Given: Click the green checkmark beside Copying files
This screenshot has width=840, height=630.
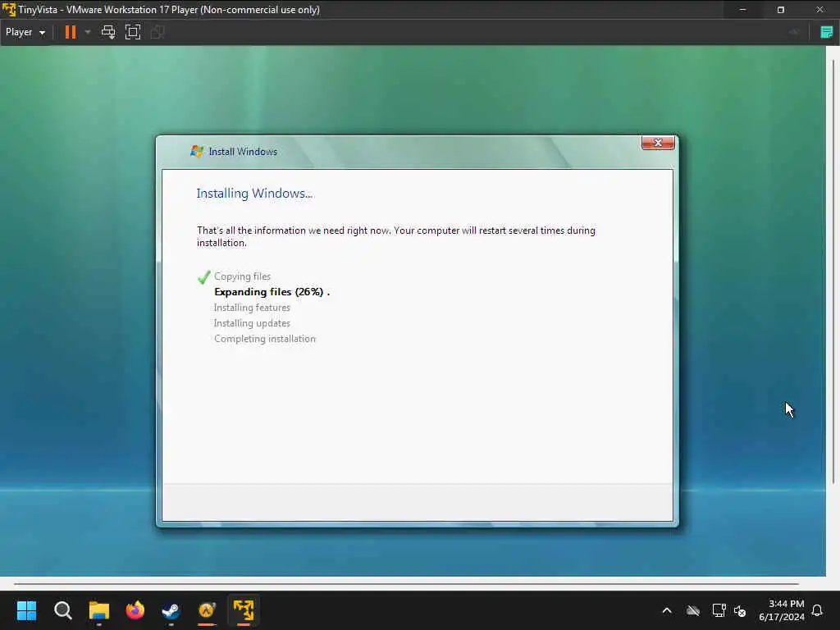Looking at the screenshot, I should [x=203, y=277].
